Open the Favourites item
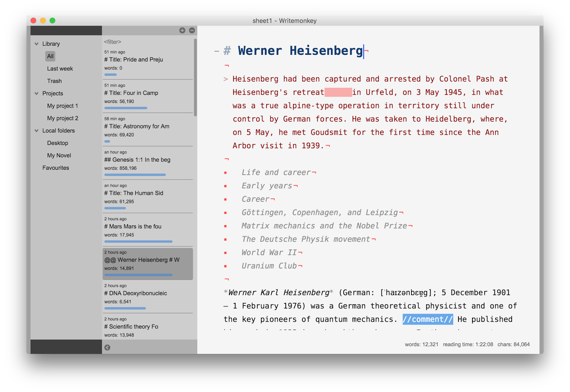Image resolution: width=570 pixels, height=392 pixels. click(56, 168)
